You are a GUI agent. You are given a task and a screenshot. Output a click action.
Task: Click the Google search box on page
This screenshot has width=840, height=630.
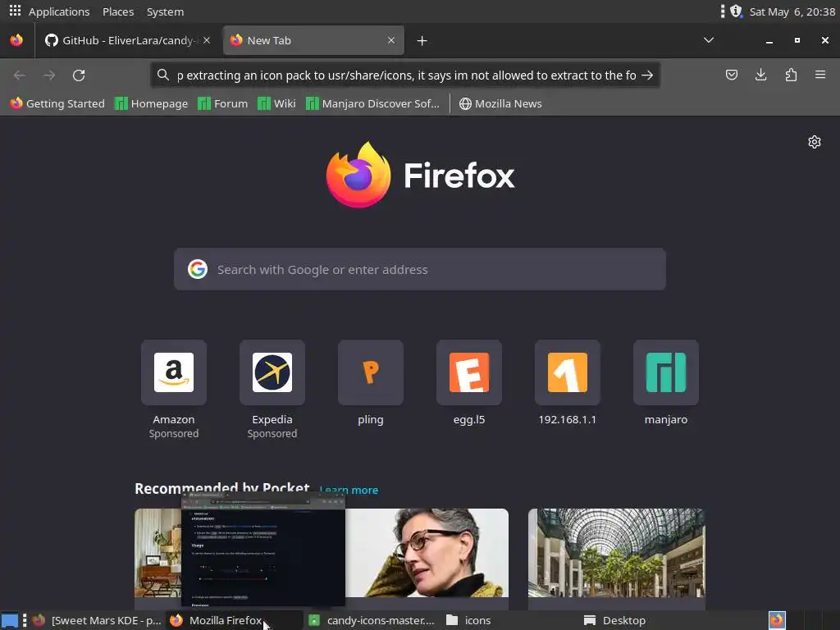419,269
